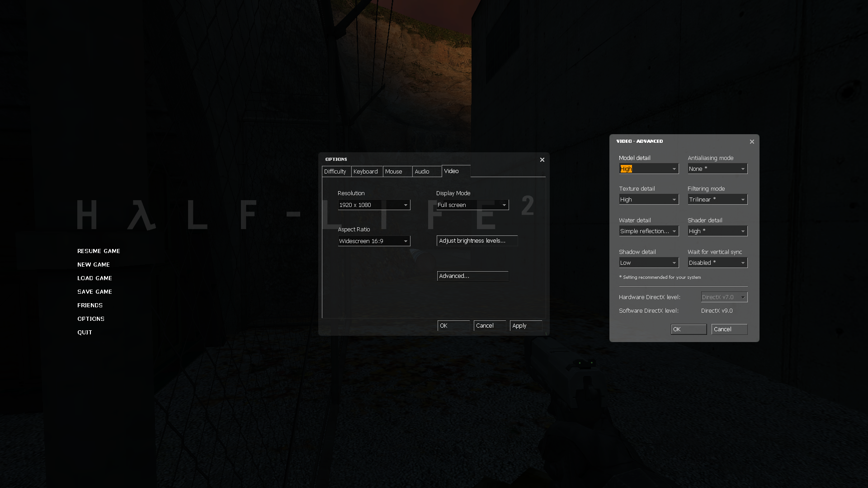Image resolution: width=868 pixels, height=488 pixels.
Task: Expand the Filtering mode dropdown
Action: (x=717, y=200)
